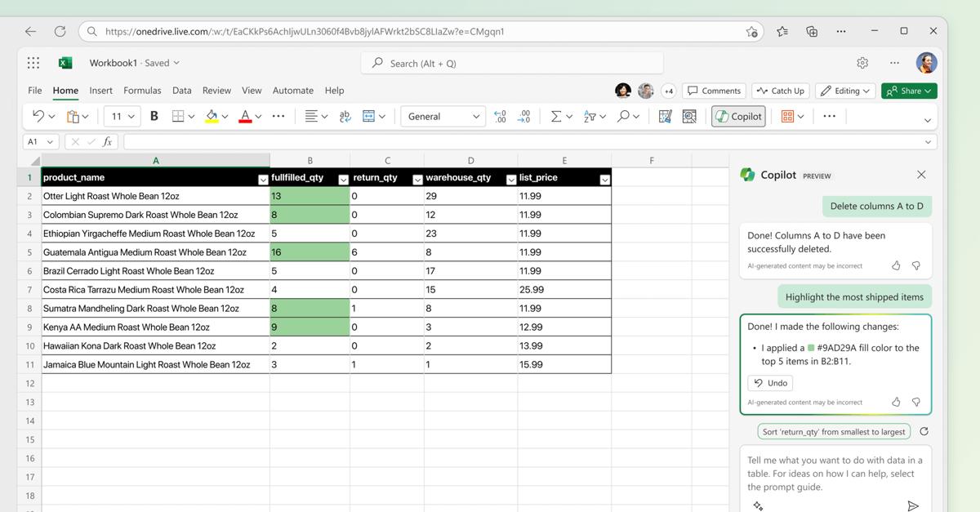Viewport: 980px width, 512px height.
Task: Select the Find magnifier icon
Action: (x=623, y=116)
